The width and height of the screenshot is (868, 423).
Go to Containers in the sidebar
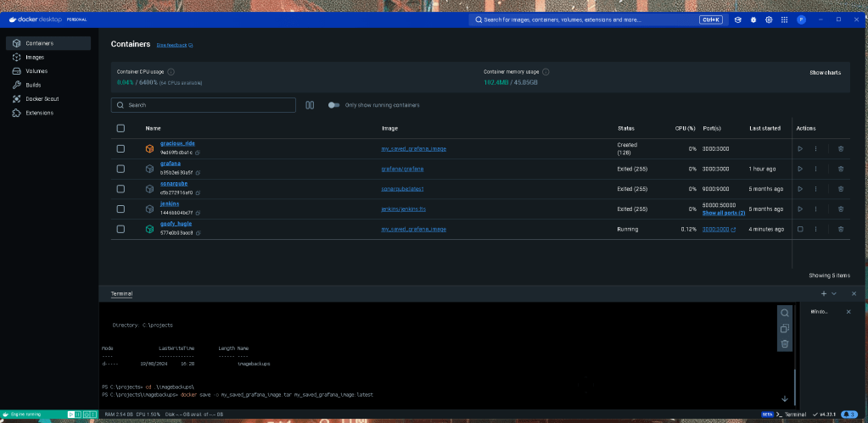click(x=48, y=43)
